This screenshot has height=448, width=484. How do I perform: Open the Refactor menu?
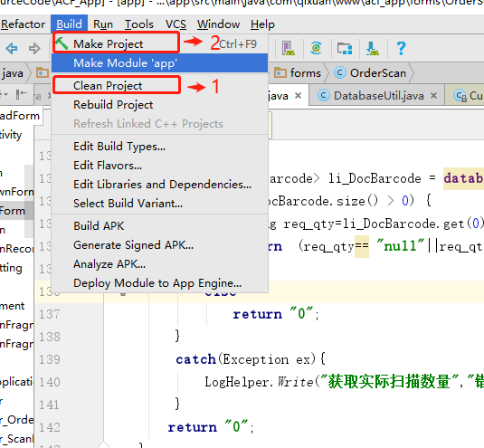click(23, 24)
